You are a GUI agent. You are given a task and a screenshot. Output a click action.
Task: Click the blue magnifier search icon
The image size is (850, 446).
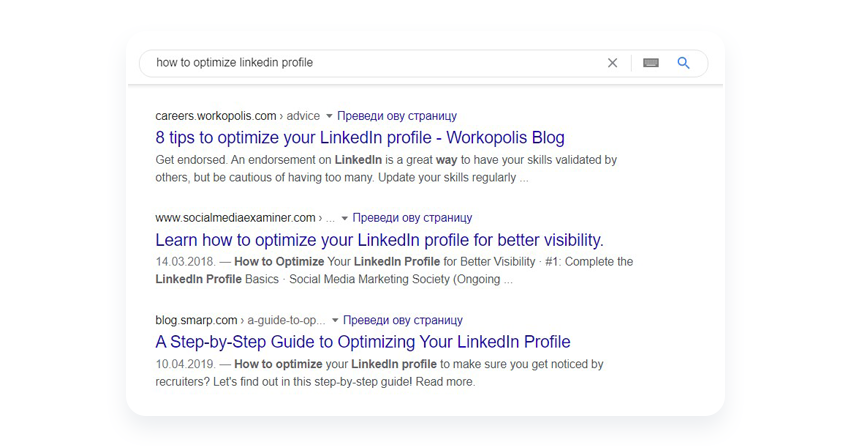pyautogui.click(x=683, y=63)
